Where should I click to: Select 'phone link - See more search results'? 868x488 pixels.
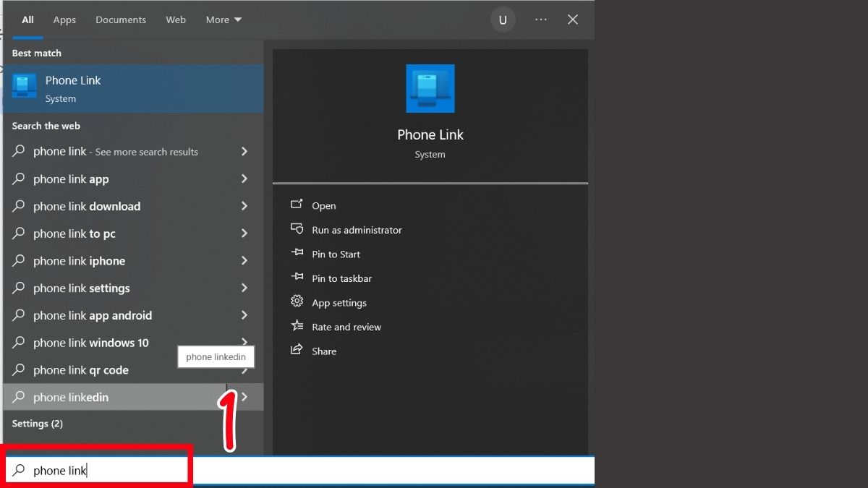click(x=133, y=152)
